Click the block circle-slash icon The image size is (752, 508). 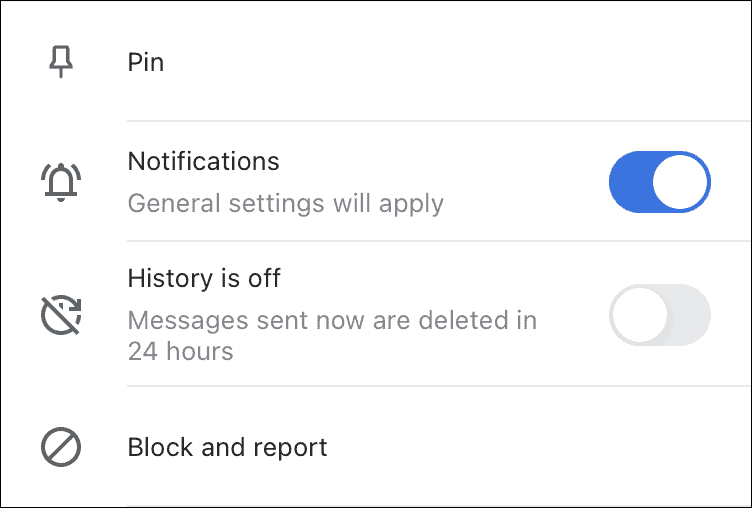(61, 447)
